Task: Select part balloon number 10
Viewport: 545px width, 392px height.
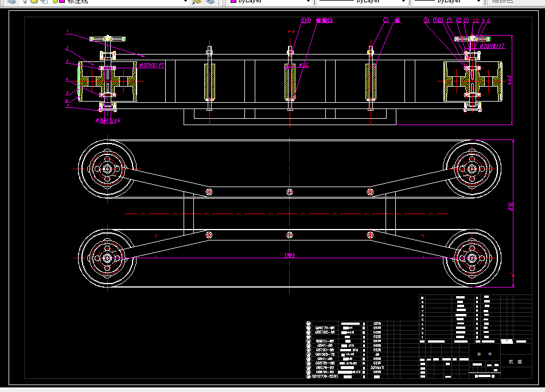Action: pyautogui.click(x=476, y=21)
